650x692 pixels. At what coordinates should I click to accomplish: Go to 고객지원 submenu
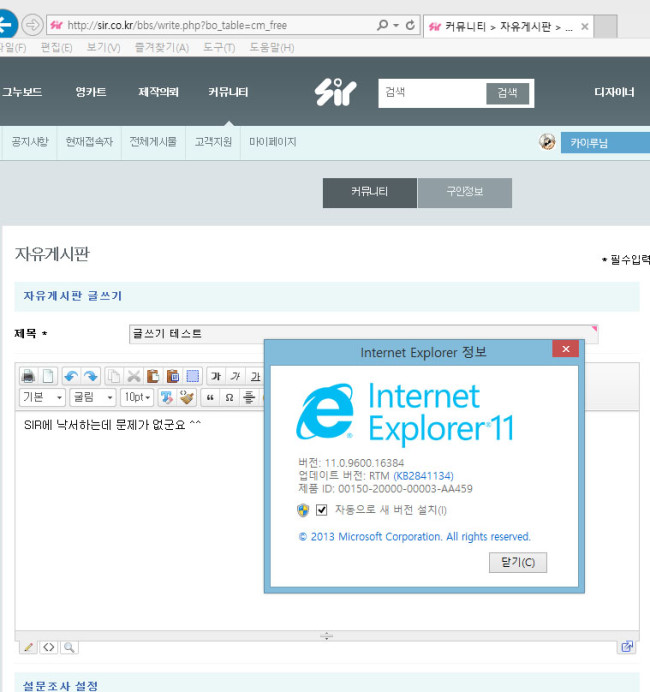(213, 142)
